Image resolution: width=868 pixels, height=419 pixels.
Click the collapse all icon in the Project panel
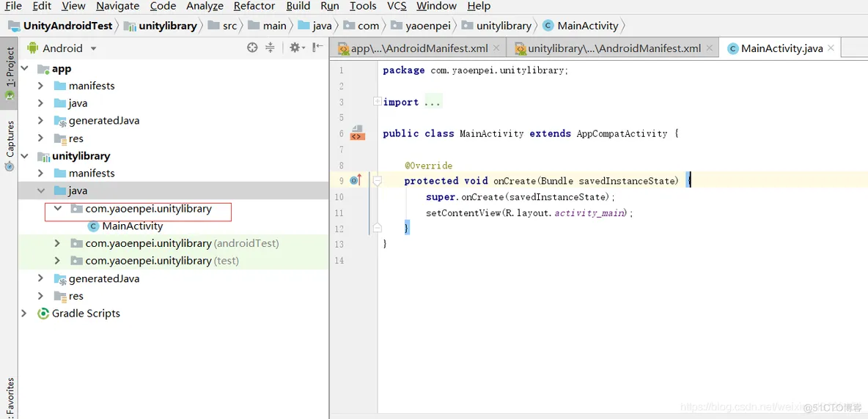(x=270, y=48)
